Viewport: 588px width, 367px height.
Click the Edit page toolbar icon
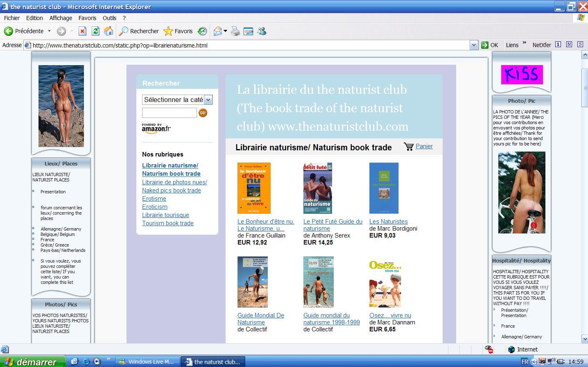[249, 31]
